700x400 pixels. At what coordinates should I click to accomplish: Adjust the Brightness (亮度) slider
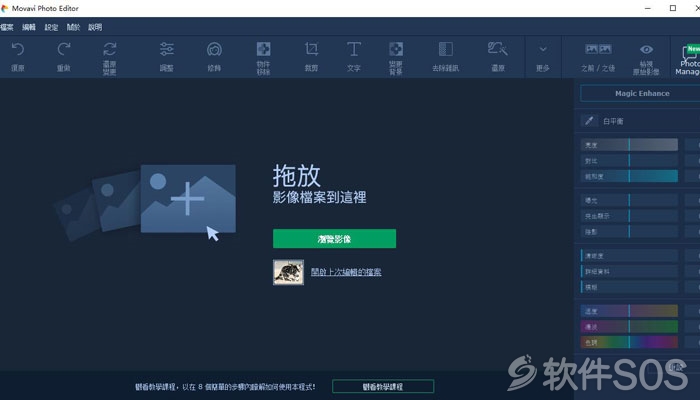point(629,145)
